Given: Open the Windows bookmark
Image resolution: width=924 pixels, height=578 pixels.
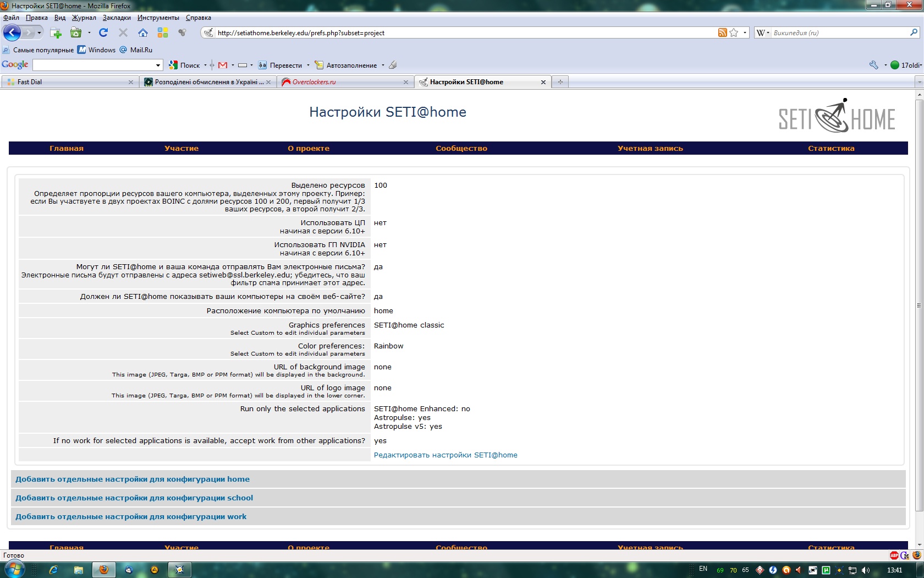Looking at the screenshot, I should pos(97,50).
